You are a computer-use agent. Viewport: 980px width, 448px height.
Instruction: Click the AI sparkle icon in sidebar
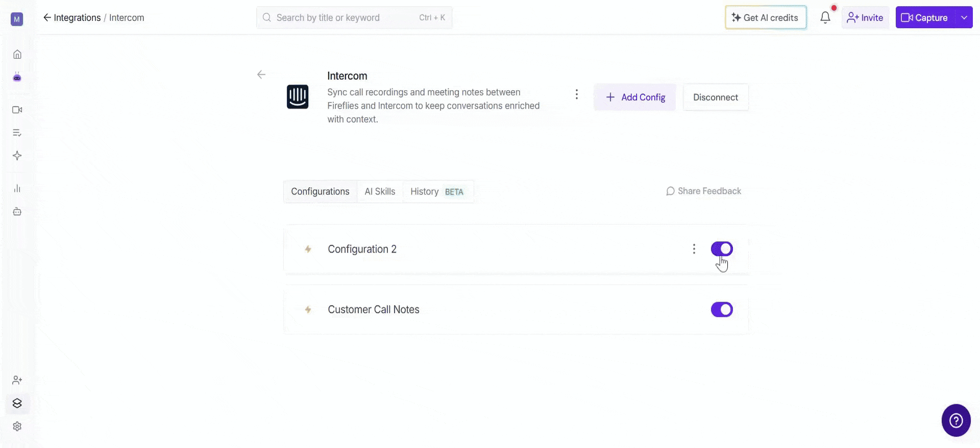tap(17, 156)
